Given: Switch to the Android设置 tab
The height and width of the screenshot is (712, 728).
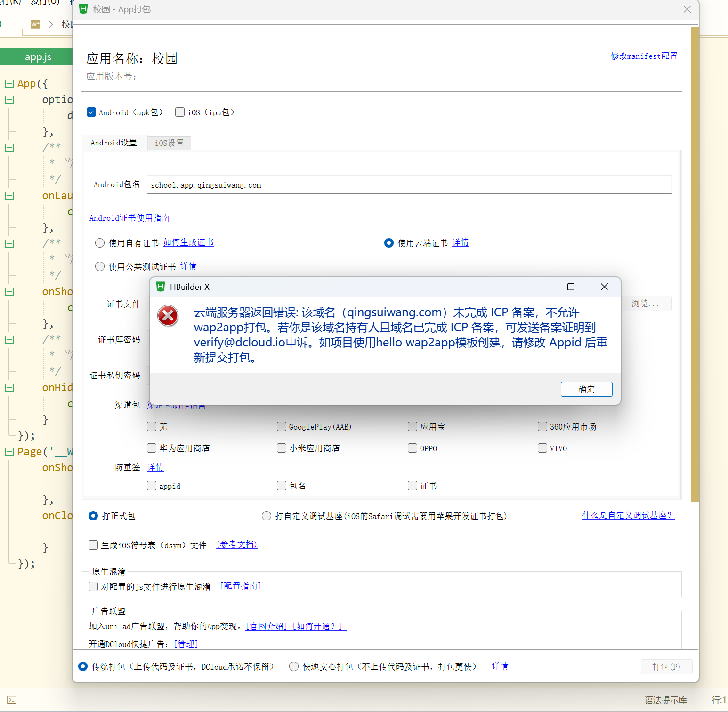Looking at the screenshot, I should click(114, 143).
